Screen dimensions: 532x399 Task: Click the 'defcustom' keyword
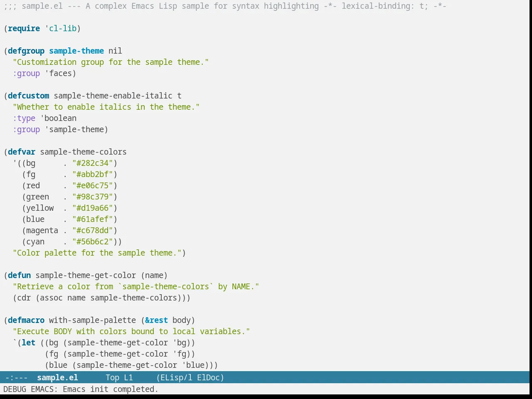pyautogui.click(x=29, y=96)
